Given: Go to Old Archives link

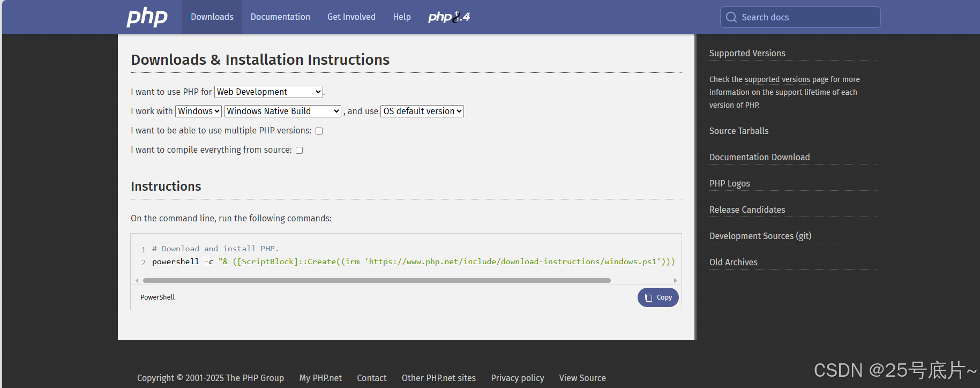Looking at the screenshot, I should point(734,262).
